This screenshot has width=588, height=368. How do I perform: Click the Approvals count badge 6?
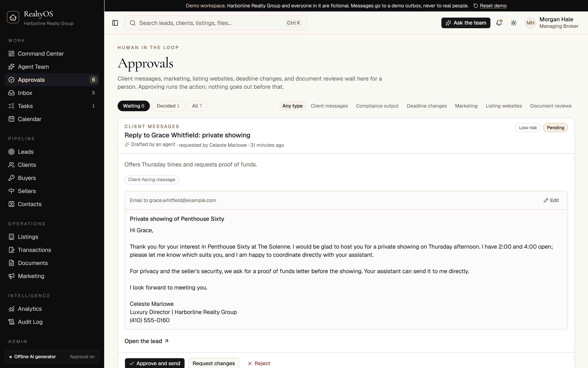pos(93,80)
